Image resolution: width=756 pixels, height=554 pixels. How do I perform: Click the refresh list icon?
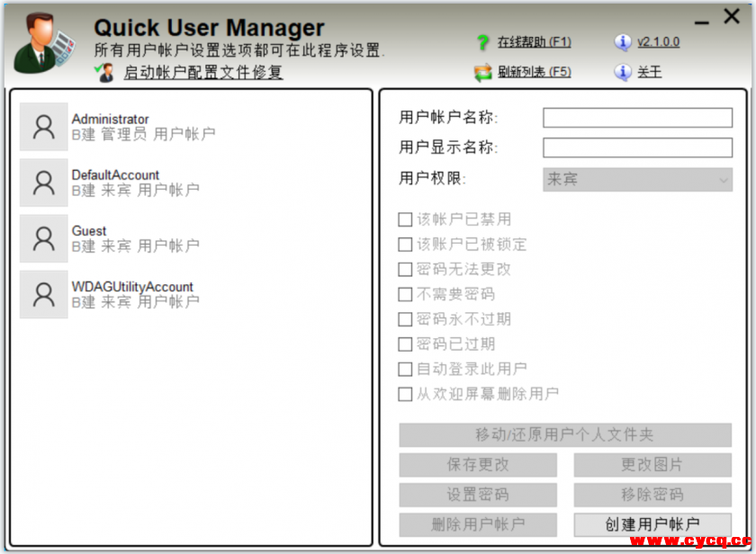click(483, 72)
